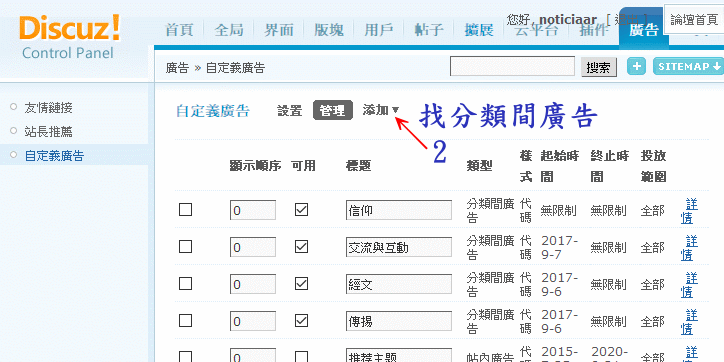Viewport: 724px width, 362px height.
Task: Tick the select checkbox for 傳揚 row
Action: click(x=185, y=320)
